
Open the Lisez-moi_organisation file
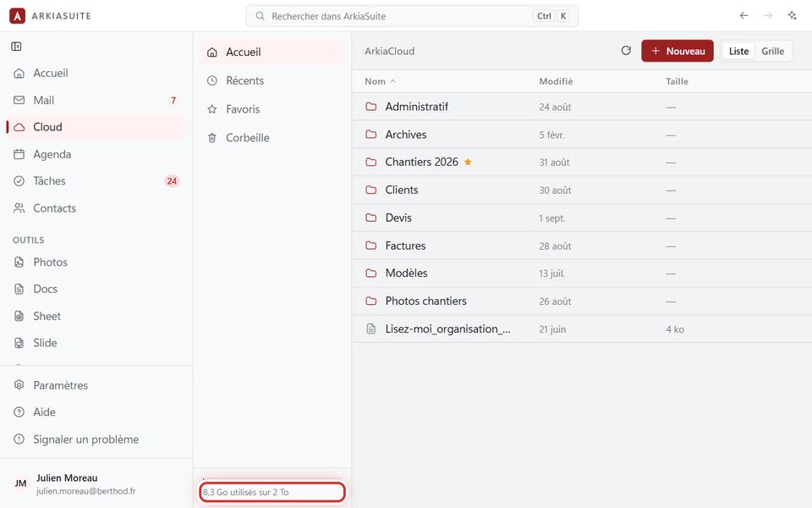click(x=582, y=329)
